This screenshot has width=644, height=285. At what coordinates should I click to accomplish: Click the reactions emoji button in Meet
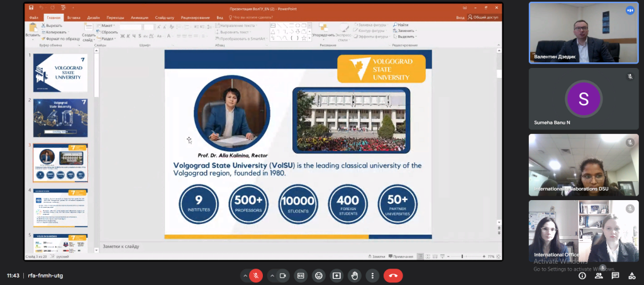pos(318,276)
